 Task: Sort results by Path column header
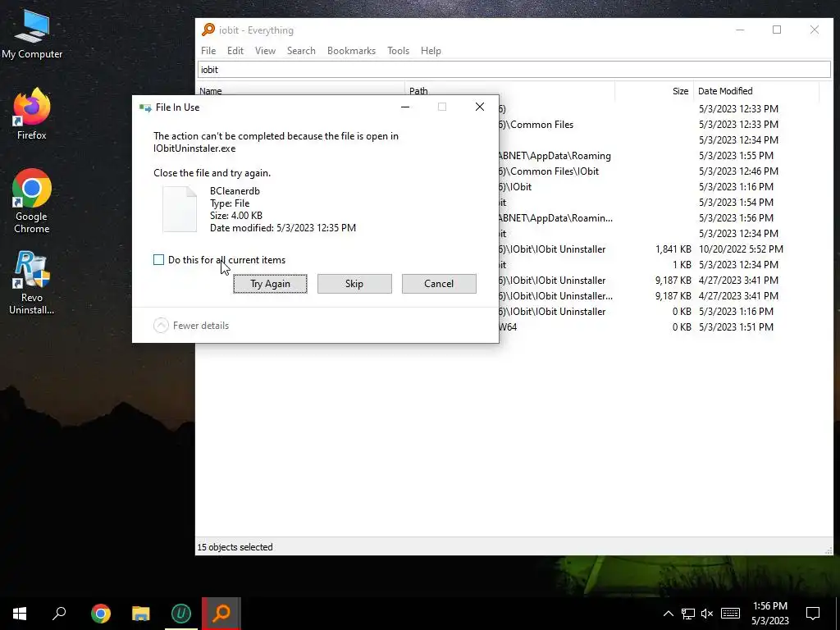click(509, 90)
